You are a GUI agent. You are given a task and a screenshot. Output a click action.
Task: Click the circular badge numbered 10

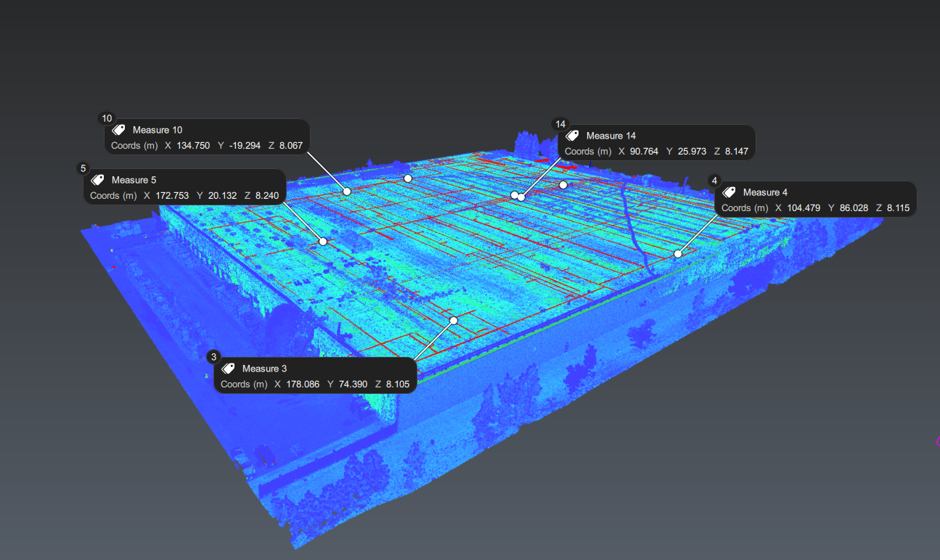(x=107, y=118)
